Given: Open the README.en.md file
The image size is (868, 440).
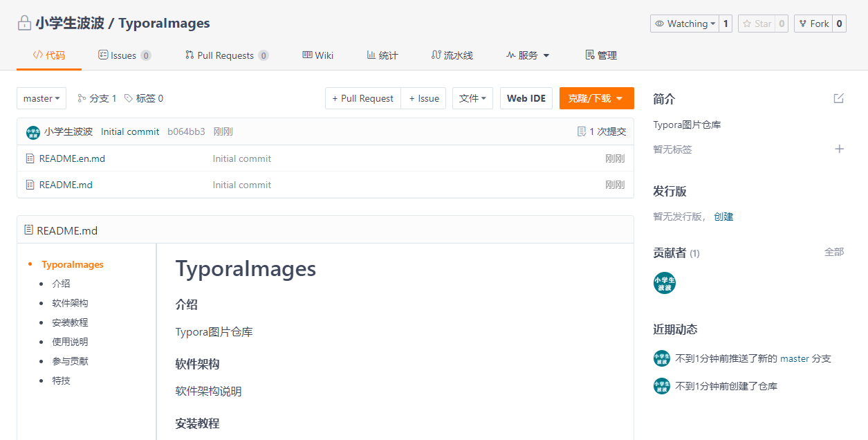Looking at the screenshot, I should pos(72,158).
